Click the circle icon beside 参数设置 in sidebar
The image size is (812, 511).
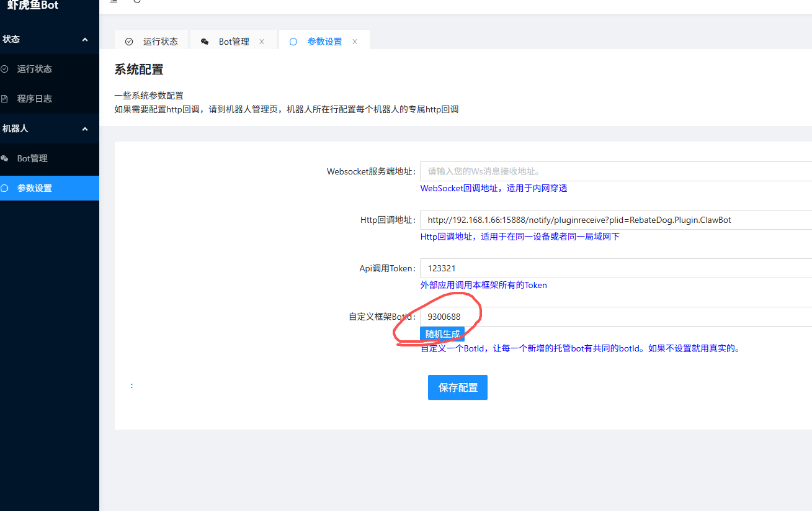click(4, 188)
